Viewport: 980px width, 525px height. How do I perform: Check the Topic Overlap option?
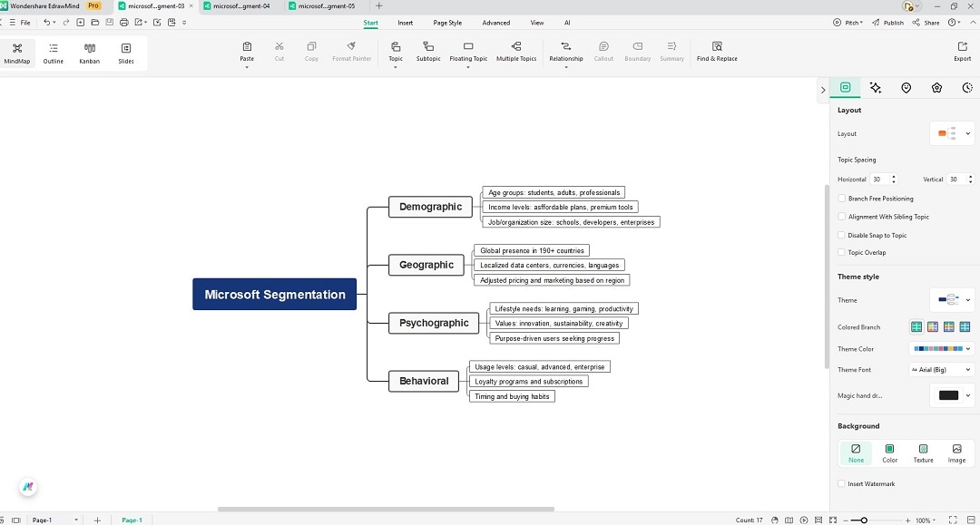842,252
